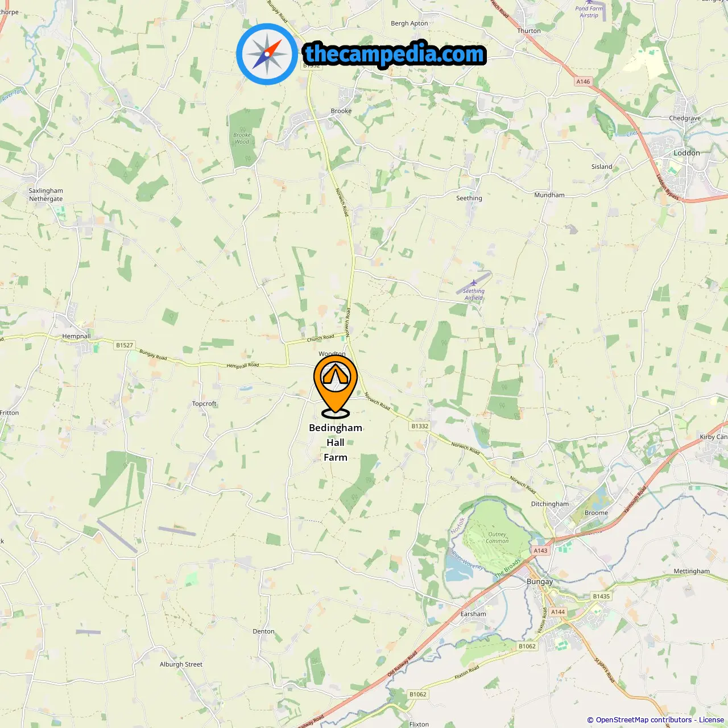This screenshot has height=728, width=728.
Task: Click the Topcroft village label
Action: [204, 404]
